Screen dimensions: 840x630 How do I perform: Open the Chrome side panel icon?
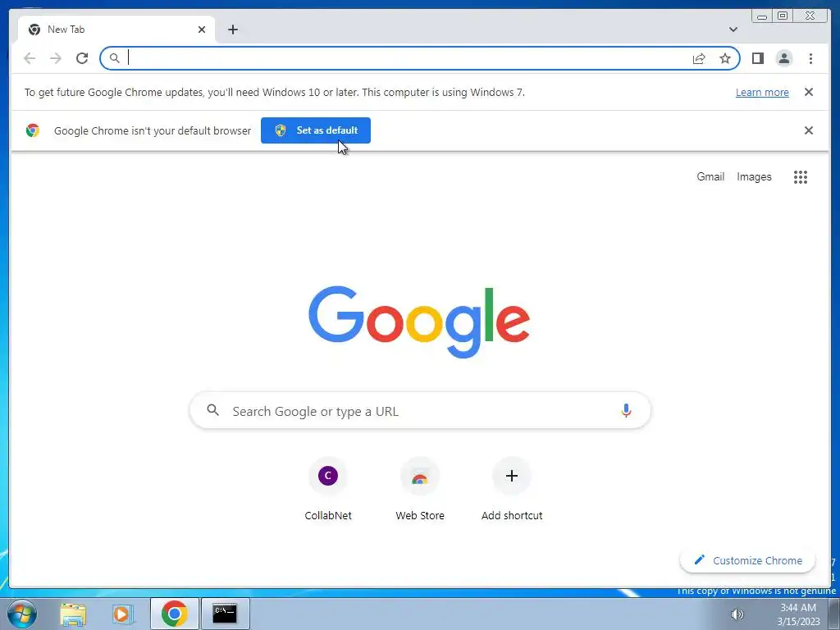click(x=757, y=58)
